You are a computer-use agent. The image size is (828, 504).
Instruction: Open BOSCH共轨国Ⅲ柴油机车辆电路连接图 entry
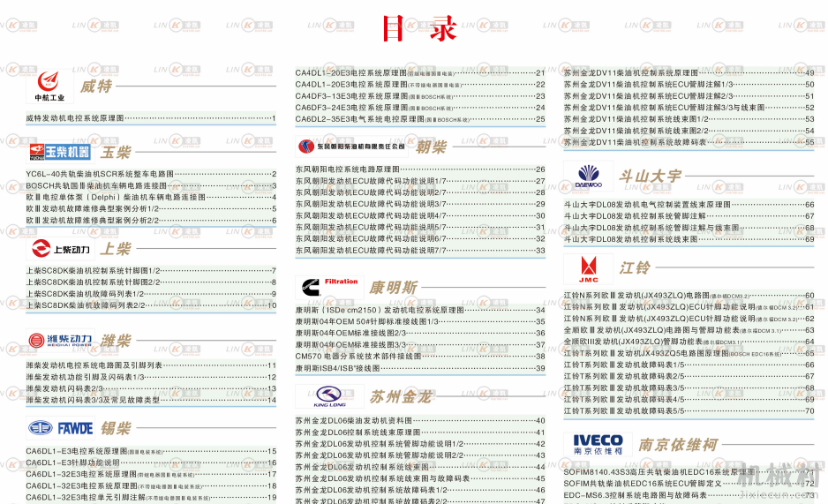click(150, 185)
